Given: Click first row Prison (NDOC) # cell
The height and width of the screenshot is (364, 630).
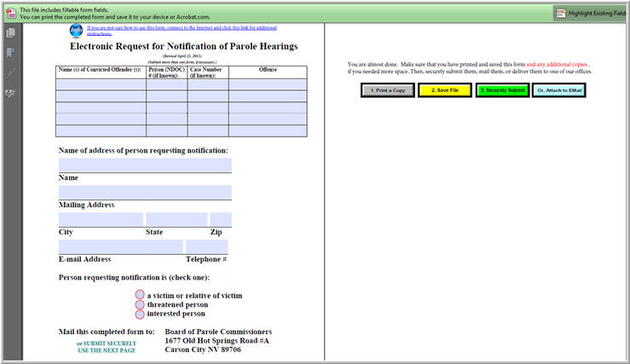Looking at the screenshot, I should (167, 84).
